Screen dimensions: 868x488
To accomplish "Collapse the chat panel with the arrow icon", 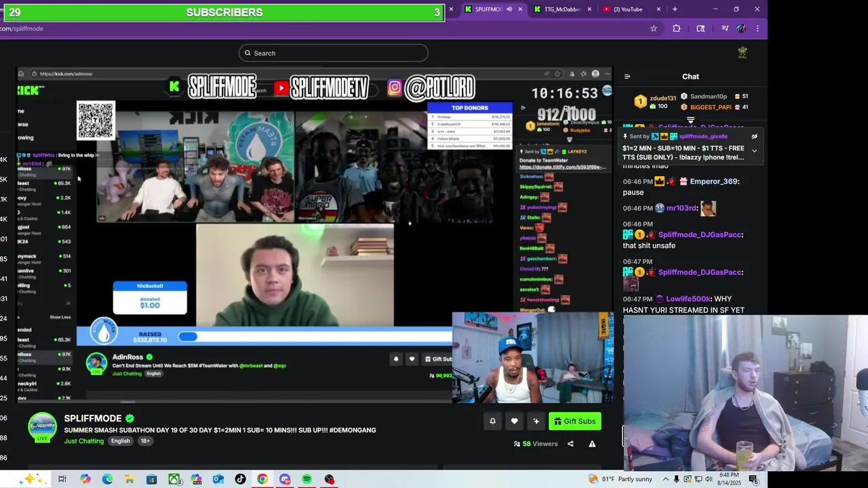I will 627,77.
